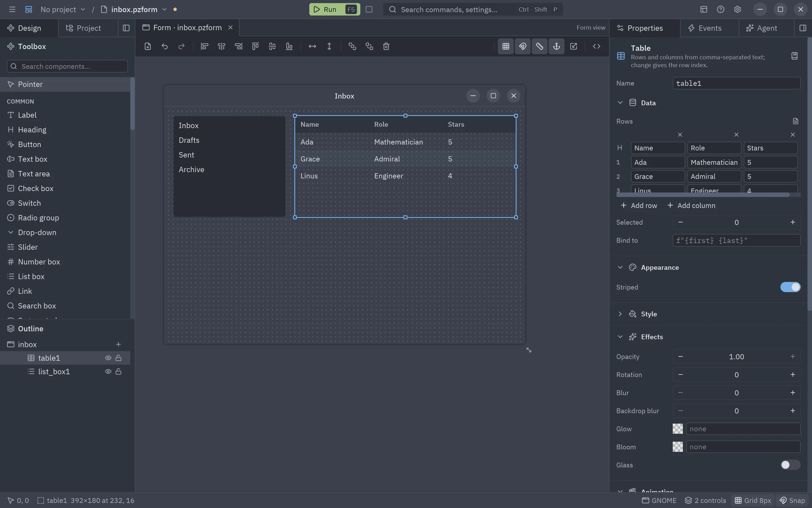Click the anchor tool icon

556,46
